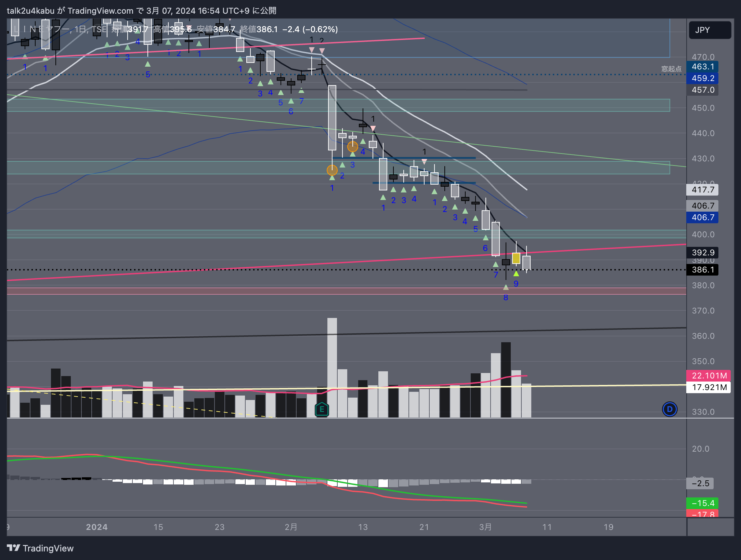Click the 400.0 price scale value
Image resolution: width=741 pixels, height=560 pixels.
tap(703, 235)
